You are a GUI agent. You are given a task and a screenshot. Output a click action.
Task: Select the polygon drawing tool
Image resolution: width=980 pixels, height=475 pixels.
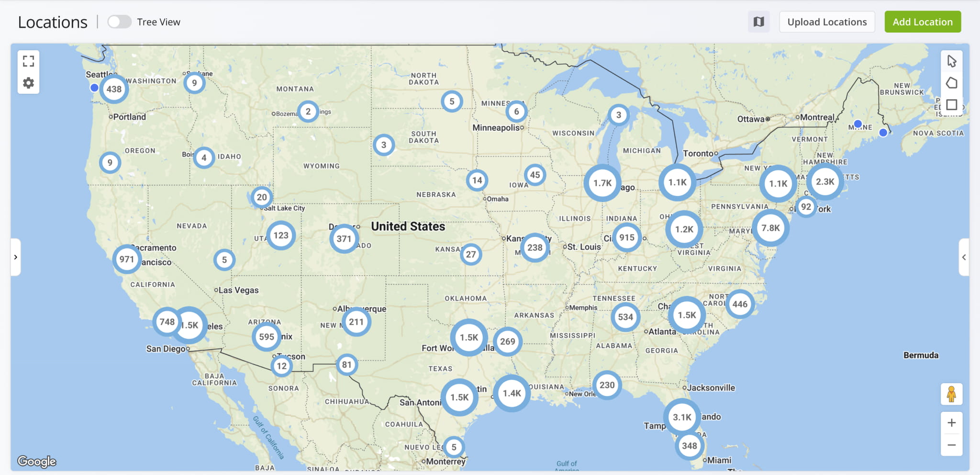pos(951,83)
